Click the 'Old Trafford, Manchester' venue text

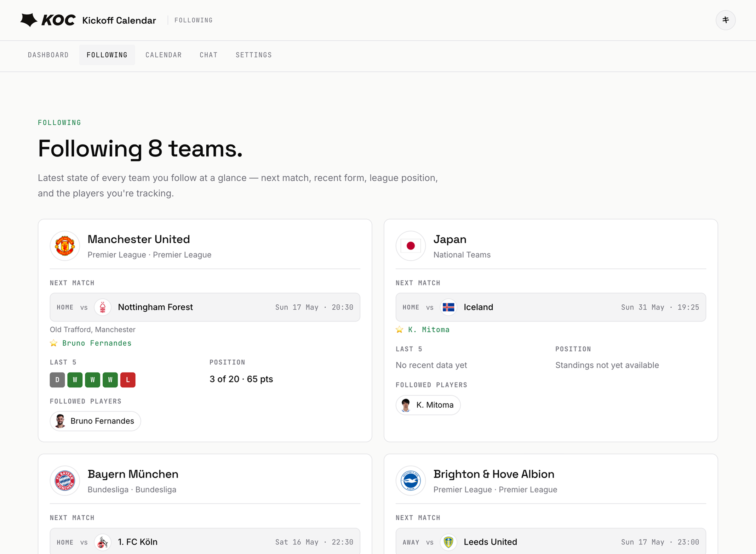point(93,330)
